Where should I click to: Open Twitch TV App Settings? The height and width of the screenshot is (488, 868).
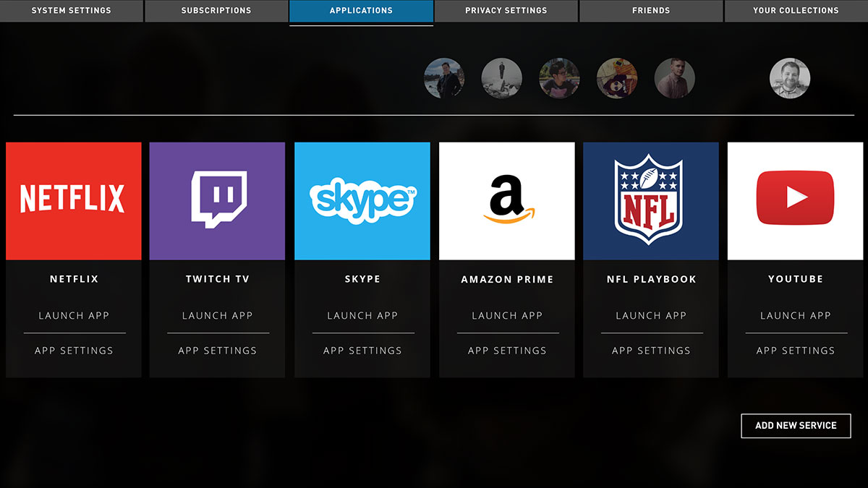[217, 351]
